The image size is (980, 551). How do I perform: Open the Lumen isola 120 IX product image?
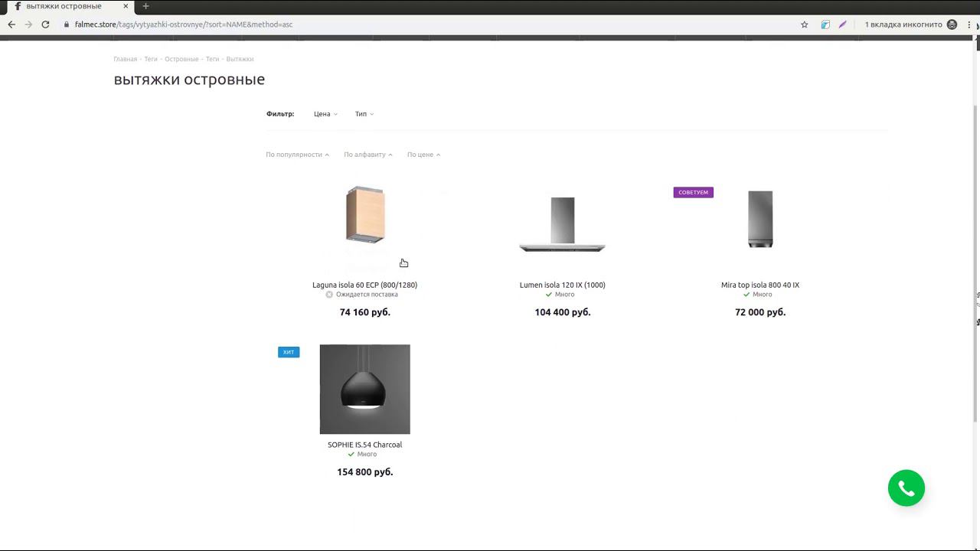563,224
